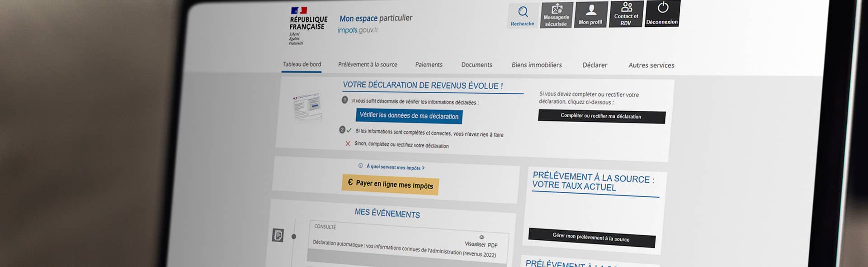Open Autres services menu
This screenshot has width=868, height=267.
pos(651,65)
